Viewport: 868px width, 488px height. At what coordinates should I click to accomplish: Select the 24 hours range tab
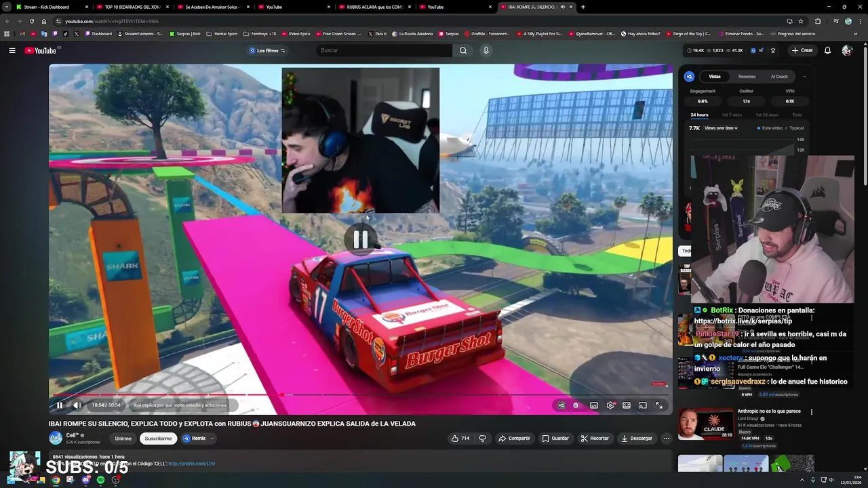[699, 115]
